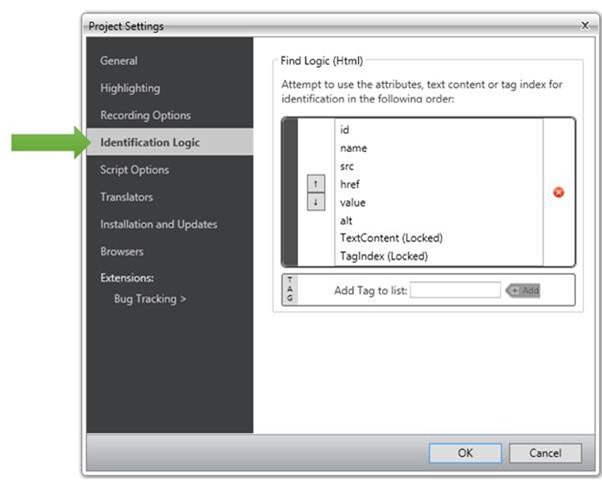The width and height of the screenshot is (602, 481).
Task: Open the General settings section
Action: pos(119,61)
